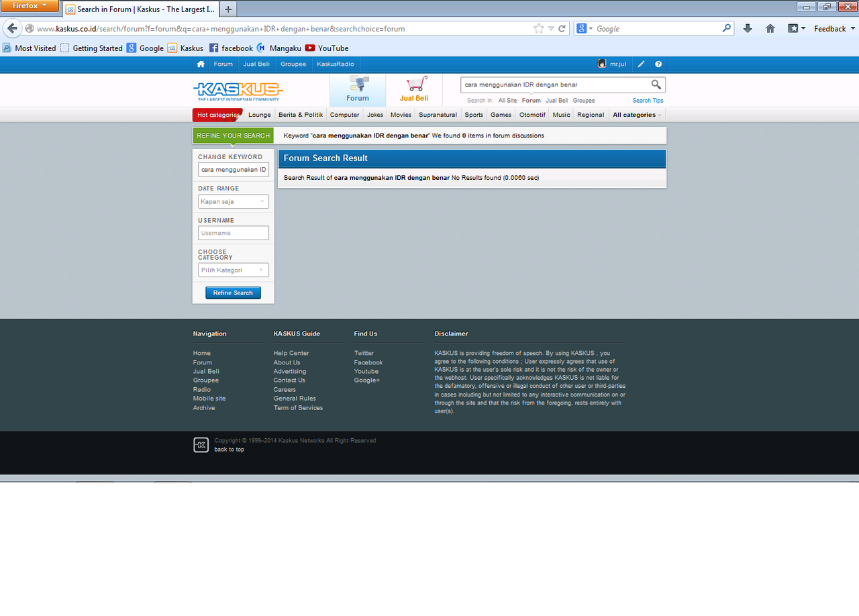This screenshot has width=859, height=616.
Task: Open the YouTube bookmark
Action: (x=327, y=48)
